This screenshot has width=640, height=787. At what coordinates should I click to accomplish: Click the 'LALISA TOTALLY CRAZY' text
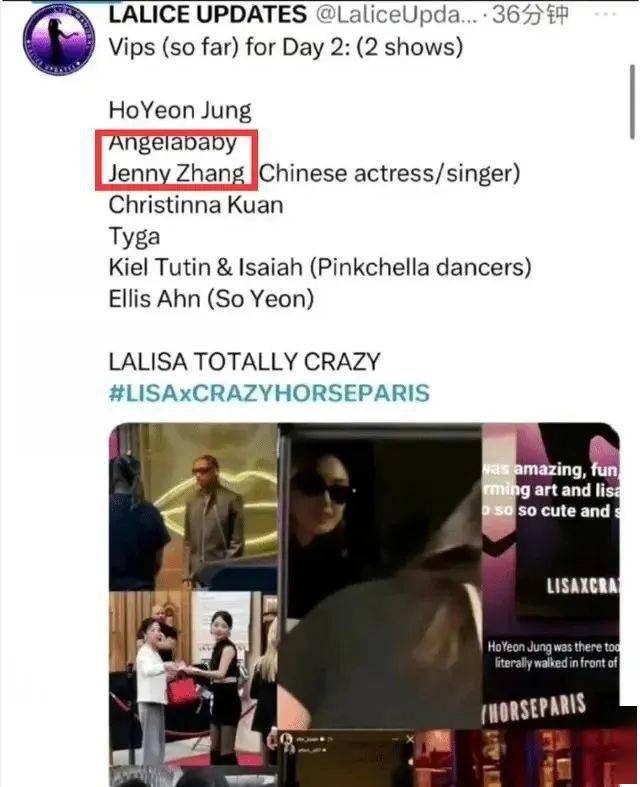244,362
